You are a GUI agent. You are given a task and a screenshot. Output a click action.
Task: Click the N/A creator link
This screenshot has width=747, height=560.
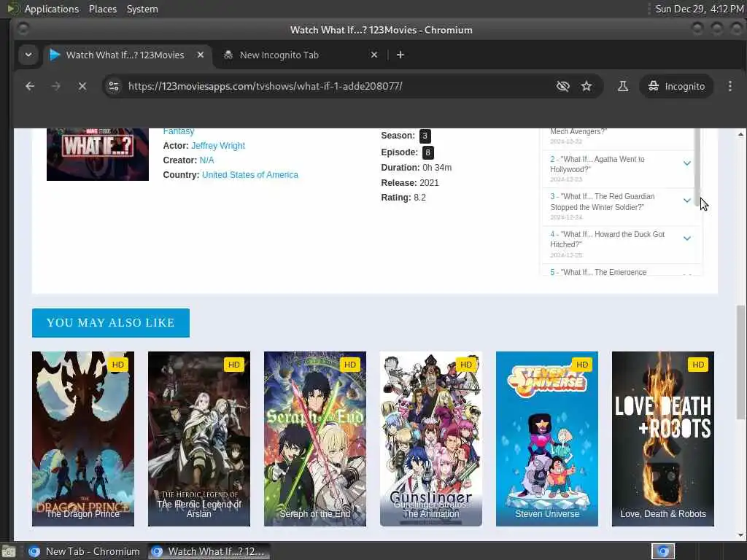206,160
